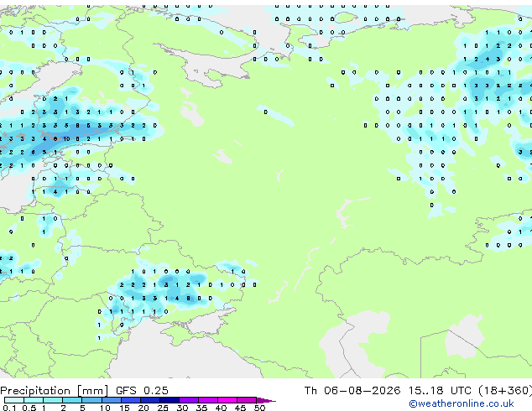This screenshot has width=532, height=411.
Task: Pick the 5–10 mm legend swatch
Action: click(x=91, y=400)
